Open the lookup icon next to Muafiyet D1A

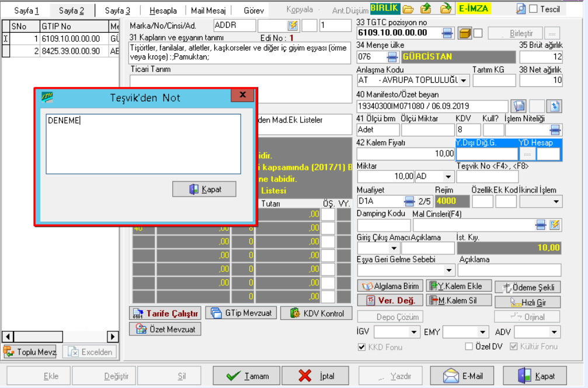[410, 201]
